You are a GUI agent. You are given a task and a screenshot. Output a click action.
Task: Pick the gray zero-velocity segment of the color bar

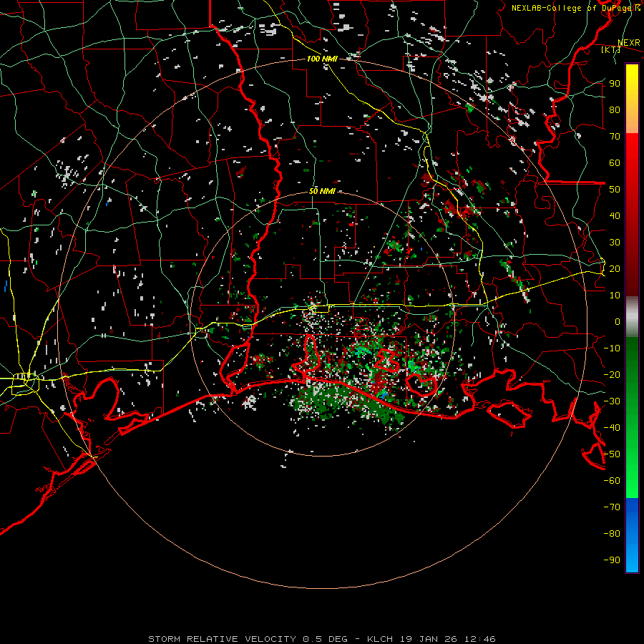(632, 317)
